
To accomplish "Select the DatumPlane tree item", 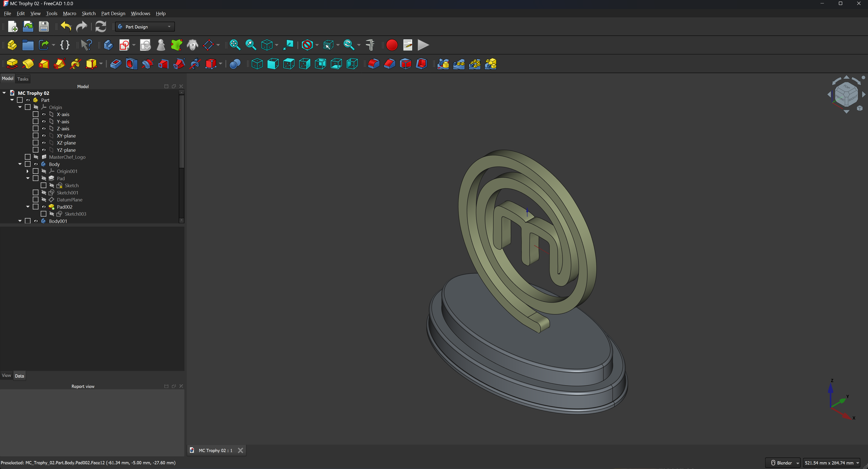I will pos(69,200).
